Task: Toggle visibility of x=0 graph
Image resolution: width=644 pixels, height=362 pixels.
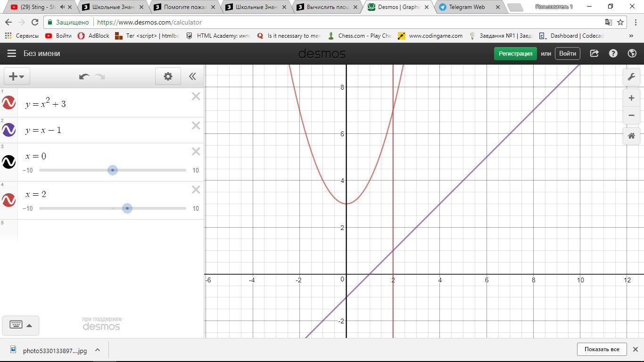Action: click(9, 162)
